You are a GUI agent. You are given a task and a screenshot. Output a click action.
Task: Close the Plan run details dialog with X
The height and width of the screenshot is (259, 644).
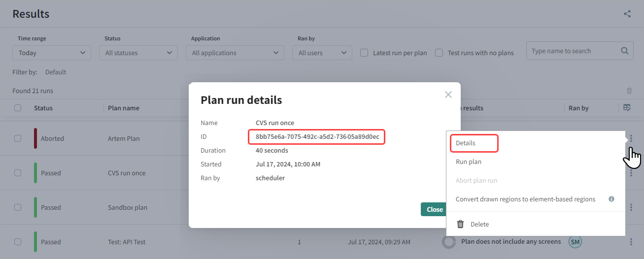[448, 95]
